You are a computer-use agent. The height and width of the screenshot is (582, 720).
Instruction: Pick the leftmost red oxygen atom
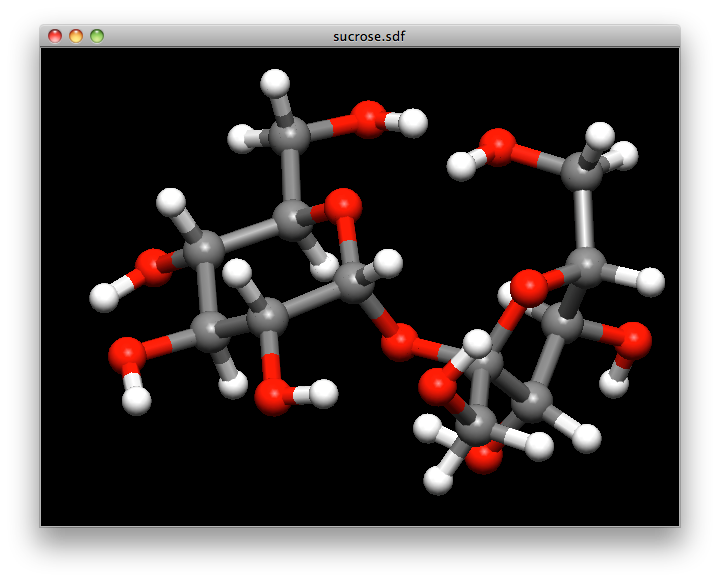[x=127, y=354]
